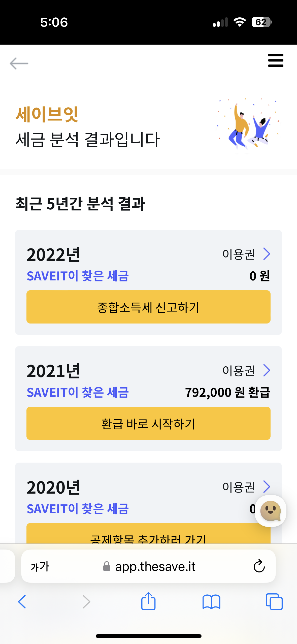Open the chat assistant bubble

[x=270, y=511]
